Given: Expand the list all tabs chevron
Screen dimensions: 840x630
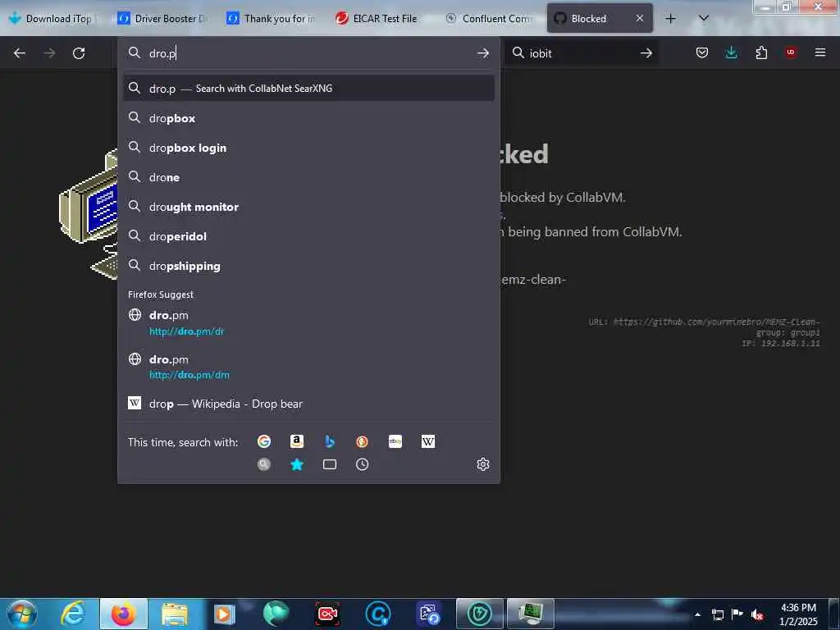Looking at the screenshot, I should 704,19.
